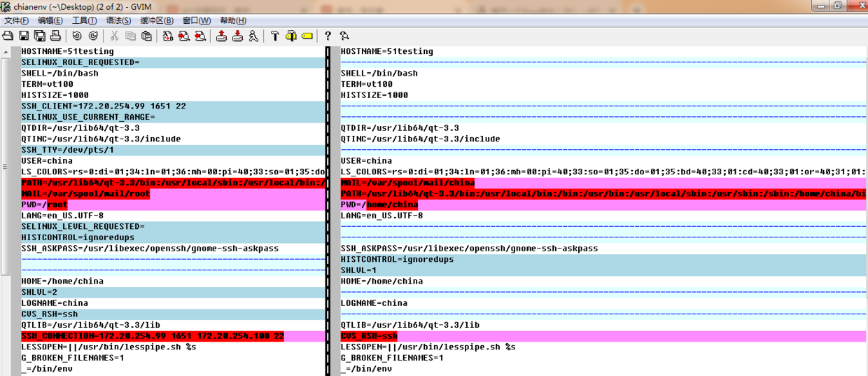This screenshot has height=376, width=868.
Task: Click the Help question mark icon
Action: pyautogui.click(x=328, y=36)
